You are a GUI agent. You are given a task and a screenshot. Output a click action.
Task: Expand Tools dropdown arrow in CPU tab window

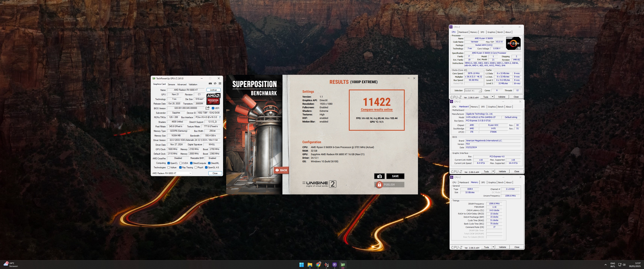493,97
